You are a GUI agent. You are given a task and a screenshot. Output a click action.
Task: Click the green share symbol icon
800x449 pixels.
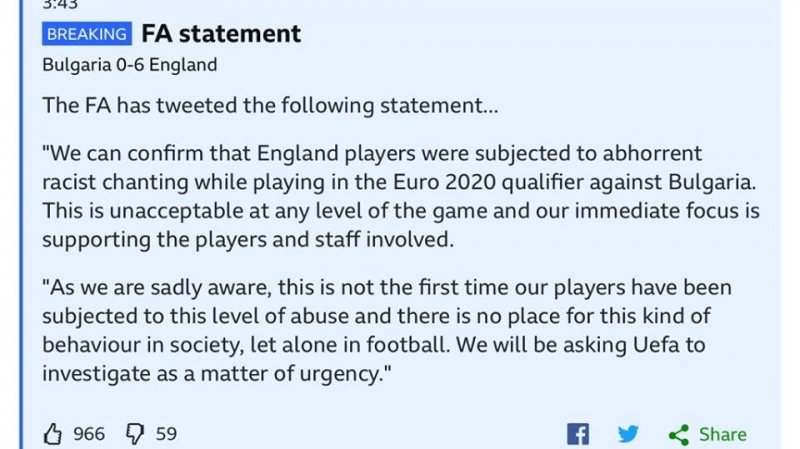click(x=679, y=434)
